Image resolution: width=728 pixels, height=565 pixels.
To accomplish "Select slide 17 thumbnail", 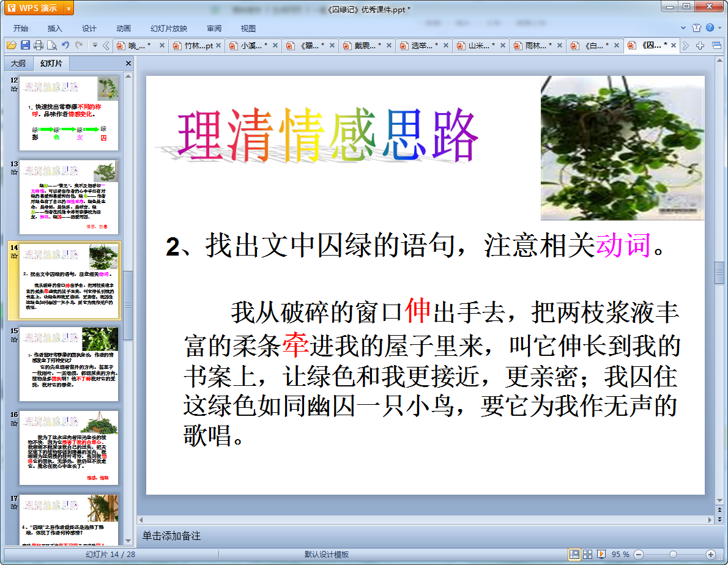I will 69,520.
